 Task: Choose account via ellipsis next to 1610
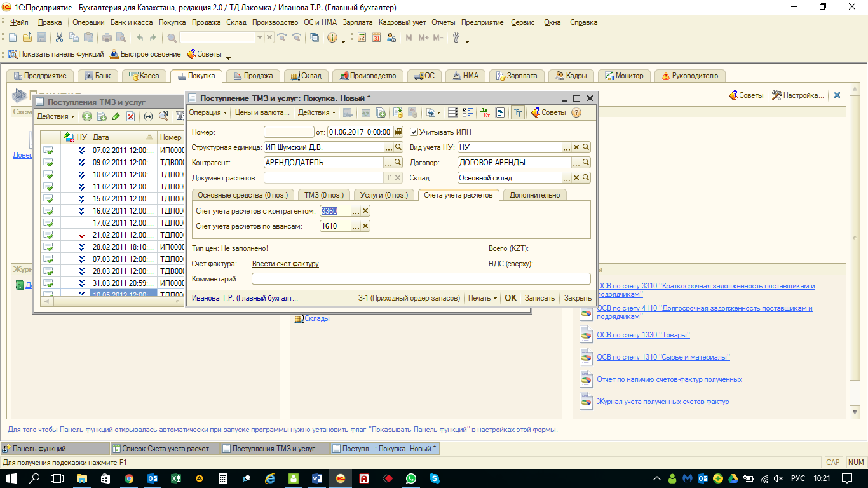pos(356,226)
